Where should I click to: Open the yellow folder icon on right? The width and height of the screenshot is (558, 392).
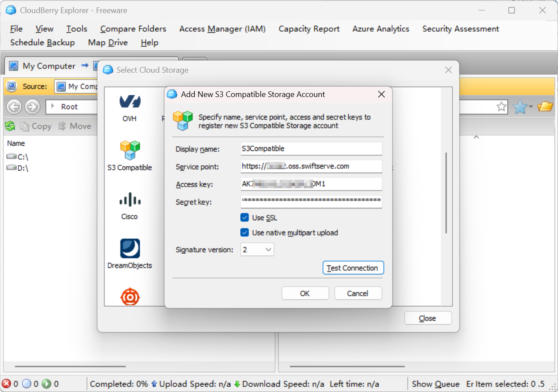tap(545, 107)
